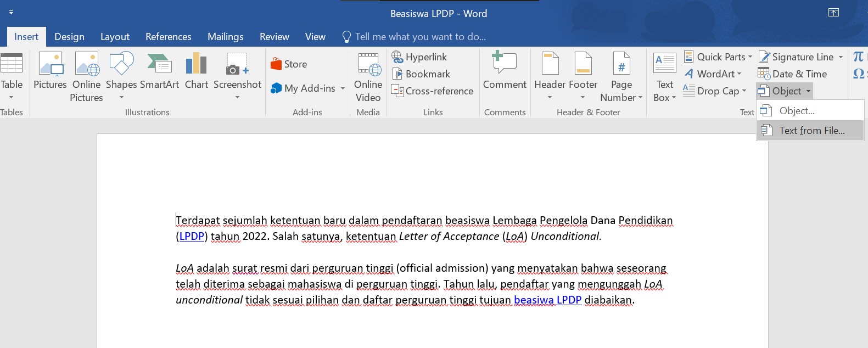Screen dimensions: 868x348
Task: Open Online Pictures search
Action: 86,77
